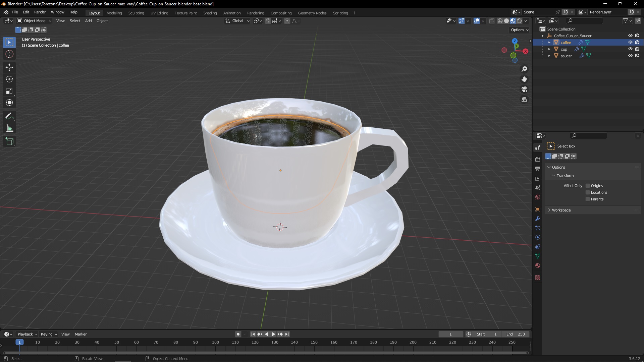This screenshot has height=362, width=644.
Task: Open the viewport Options dropdown
Action: click(519, 30)
